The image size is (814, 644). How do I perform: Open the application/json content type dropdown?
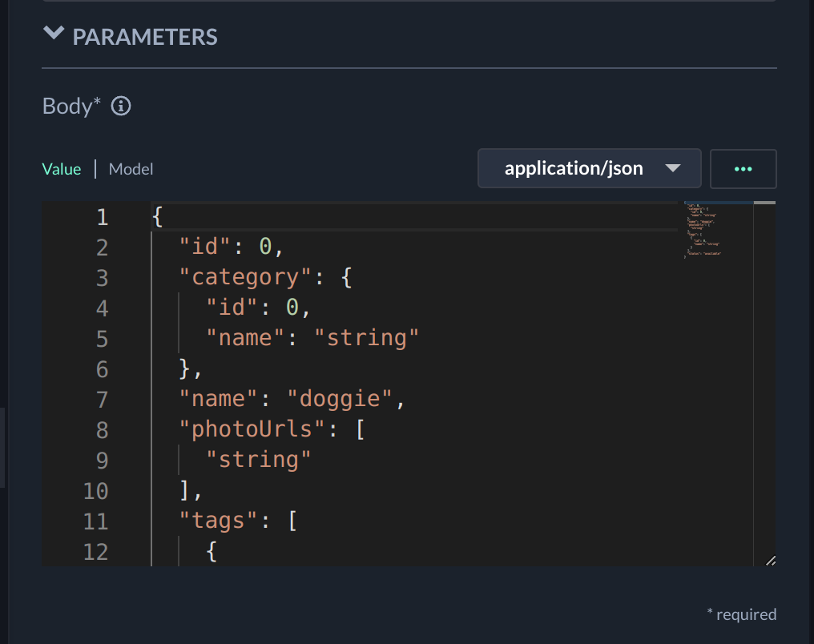(589, 168)
